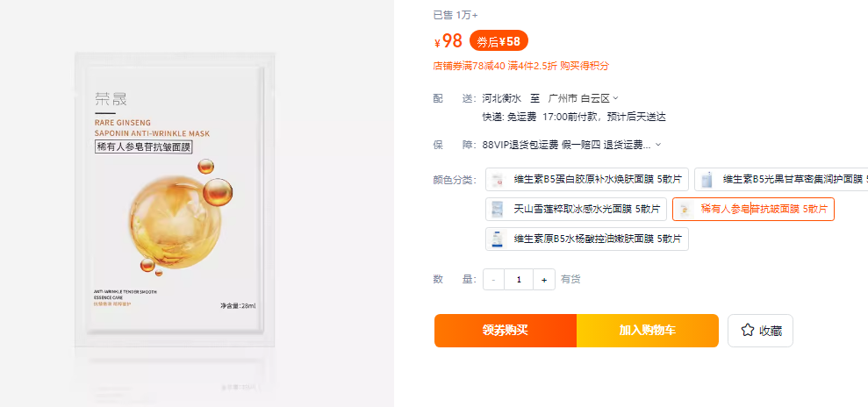Click the 券后¥58 price badge
Screen dimensions: 868x407
click(x=499, y=41)
